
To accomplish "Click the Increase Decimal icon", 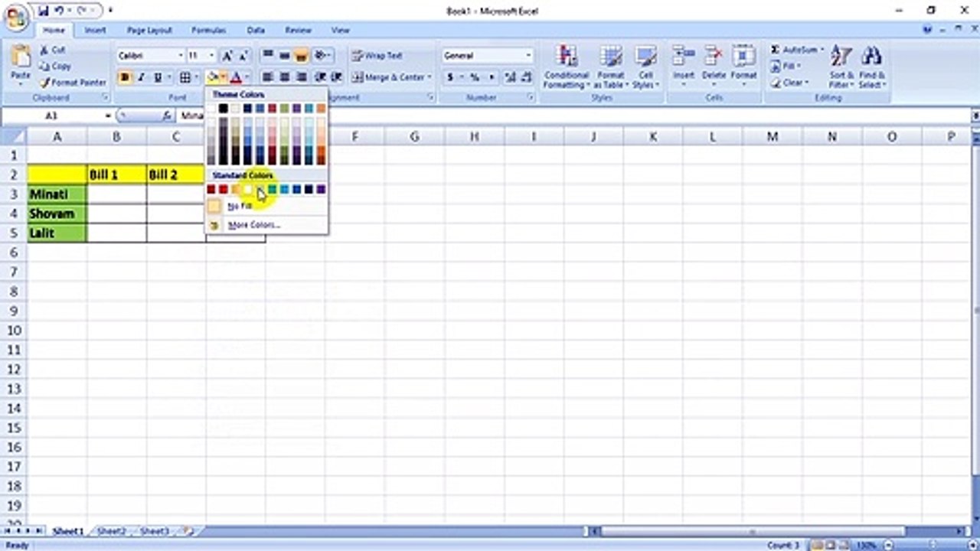I will [510, 77].
